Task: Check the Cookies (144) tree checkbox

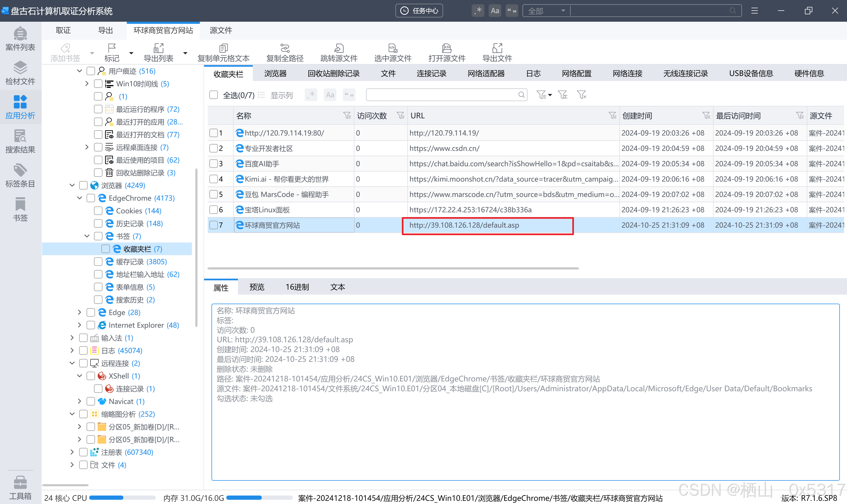Action: (x=98, y=211)
